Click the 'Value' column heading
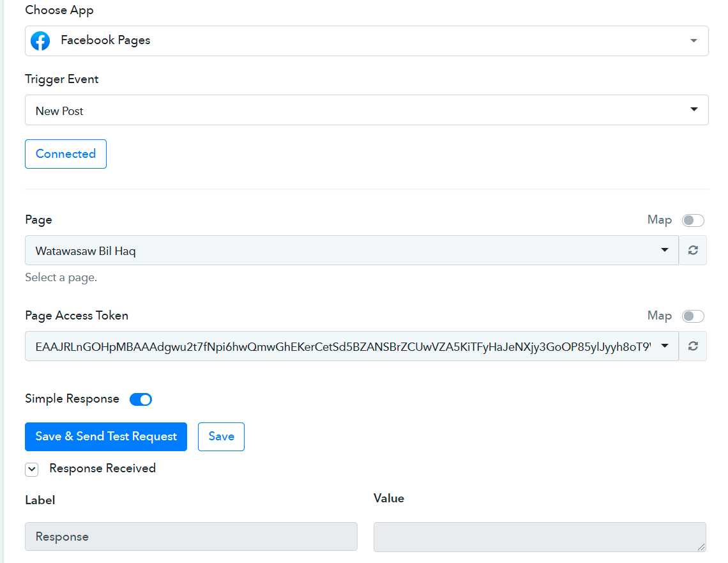The image size is (728, 563). pyautogui.click(x=389, y=498)
